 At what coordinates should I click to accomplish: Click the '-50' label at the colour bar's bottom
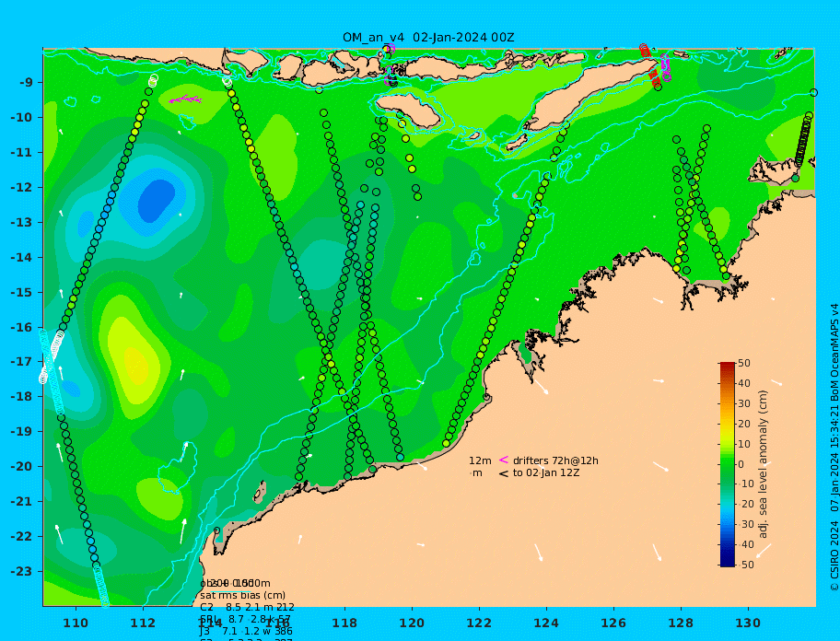(745, 565)
